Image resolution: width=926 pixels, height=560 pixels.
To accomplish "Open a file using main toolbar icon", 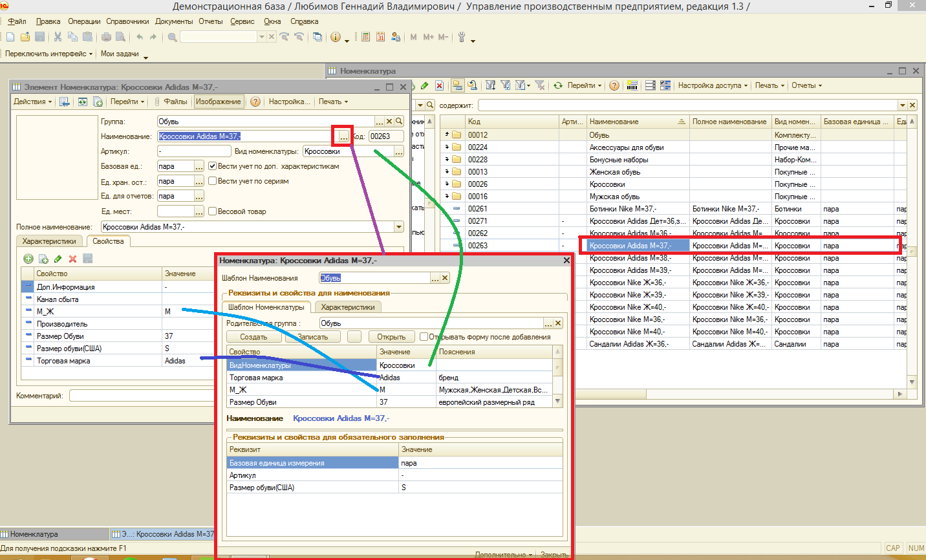I will click(x=25, y=38).
